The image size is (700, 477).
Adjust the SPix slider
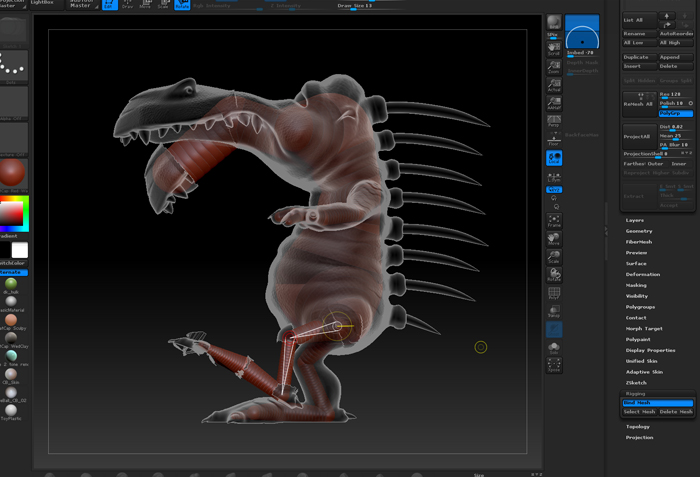tap(553, 36)
